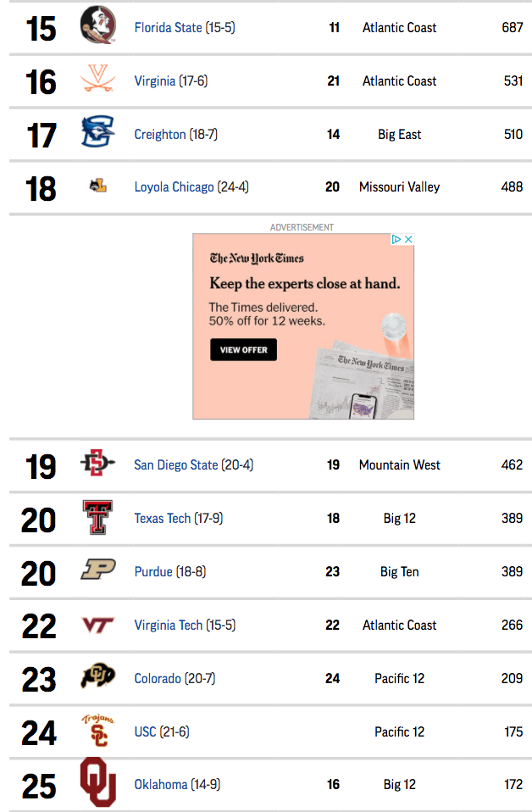
Task: Click the USC Trojans logo
Action: 97,730
